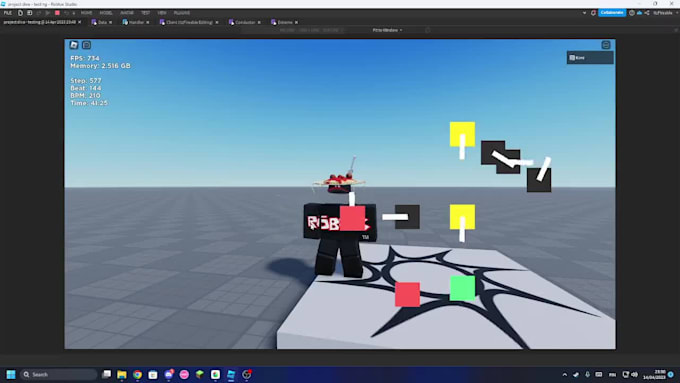Open File Explorer from the taskbar
The width and height of the screenshot is (680, 383).
tap(122, 374)
